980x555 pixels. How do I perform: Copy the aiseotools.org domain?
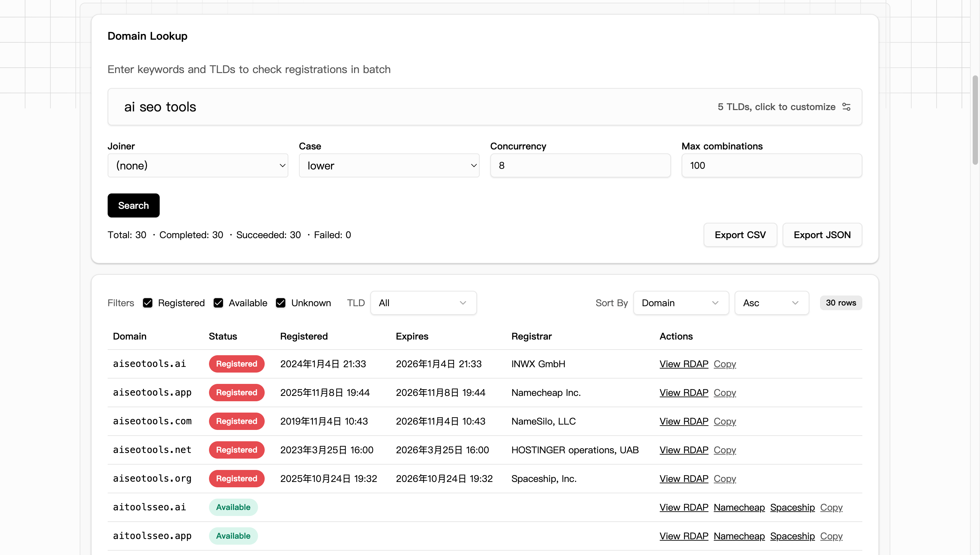coord(724,479)
